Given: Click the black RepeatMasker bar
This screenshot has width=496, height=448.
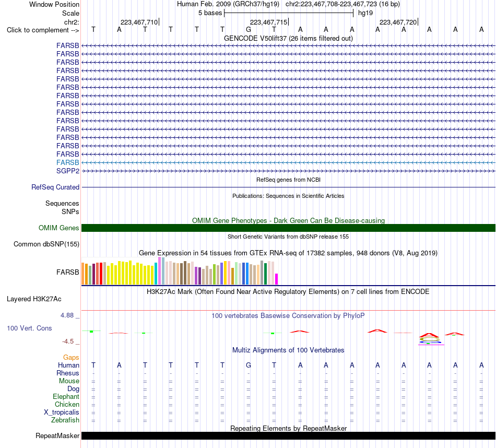Looking at the screenshot, I should [288, 435].
